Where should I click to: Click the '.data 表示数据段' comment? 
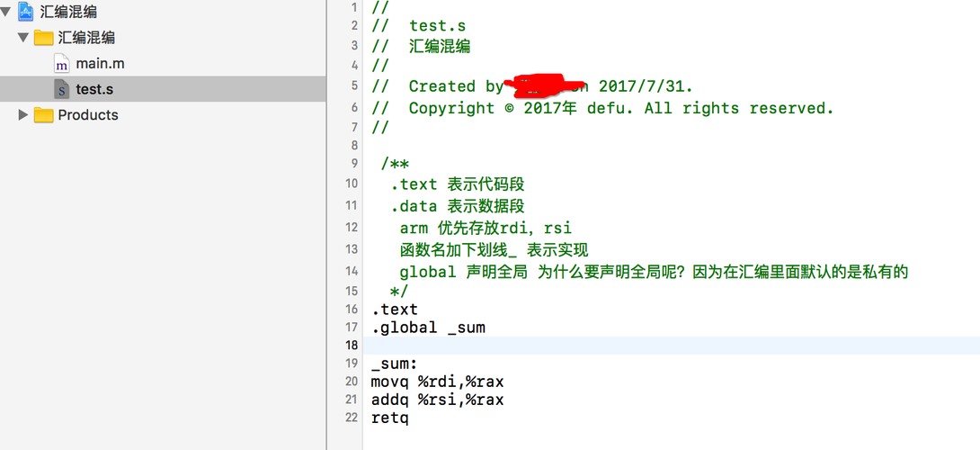[458, 206]
